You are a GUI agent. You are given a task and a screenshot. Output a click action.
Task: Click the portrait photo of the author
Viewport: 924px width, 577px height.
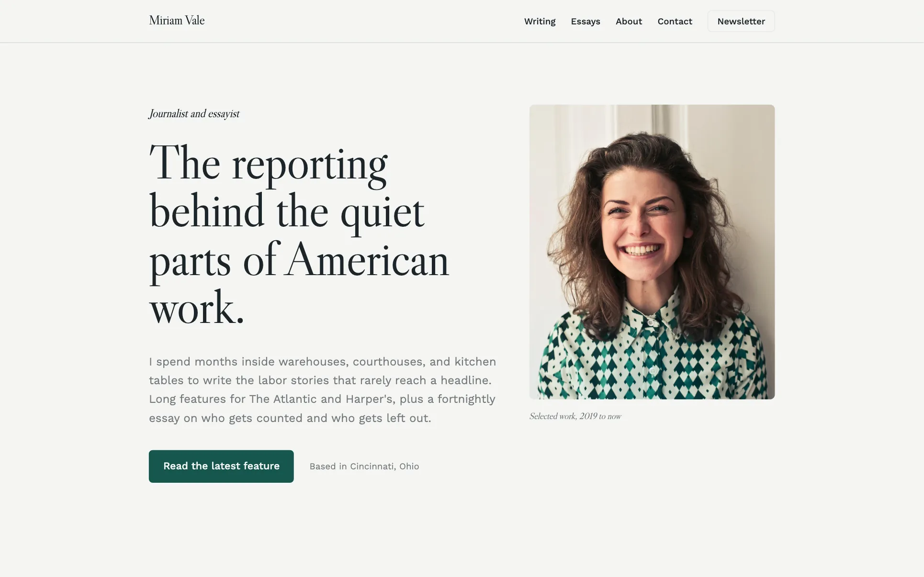652,252
